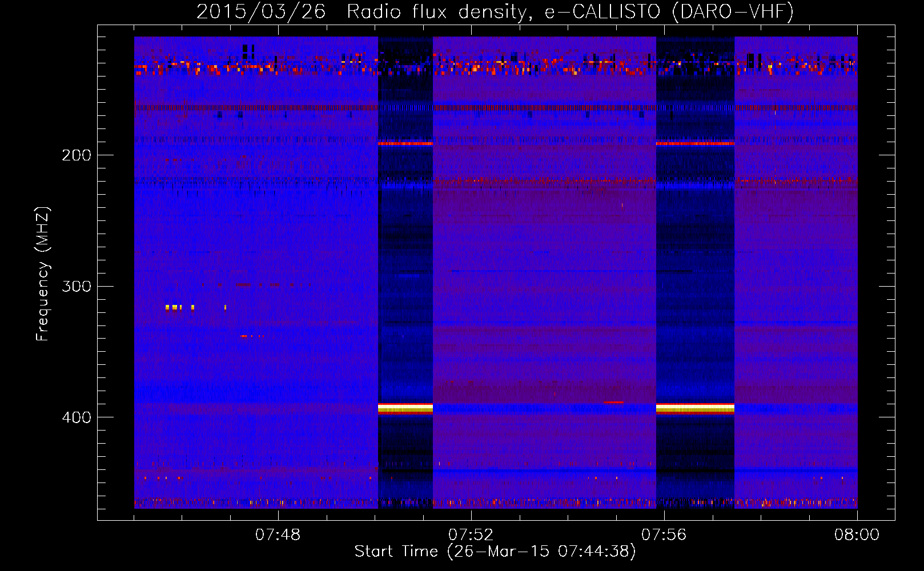This screenshot has width=924, height=571.
Task: Click the 300 frequency tick label
Action: pyautogui.click(x=77, y=286)
